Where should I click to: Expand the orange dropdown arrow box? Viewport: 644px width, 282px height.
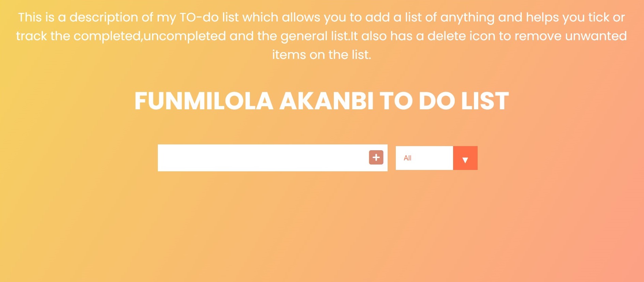pyautogui.click(x=465, y=158)
